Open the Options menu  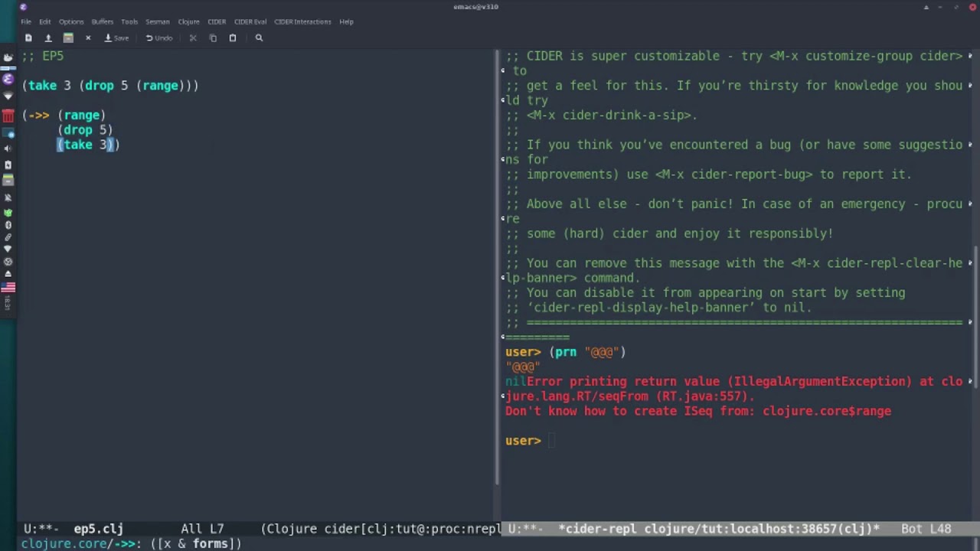pos(71,21)
